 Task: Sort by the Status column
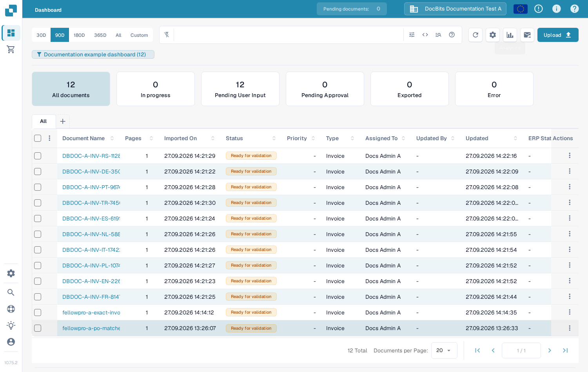point(274,138)
